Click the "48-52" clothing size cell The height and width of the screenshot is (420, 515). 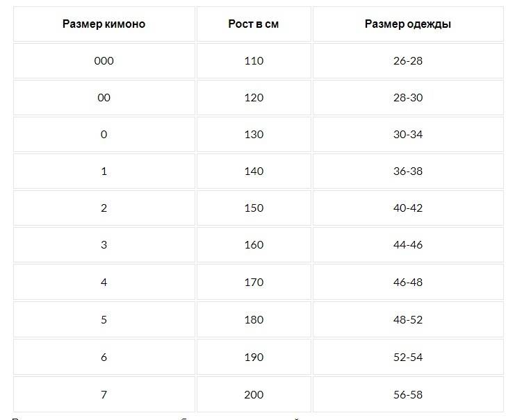[408, 319]
